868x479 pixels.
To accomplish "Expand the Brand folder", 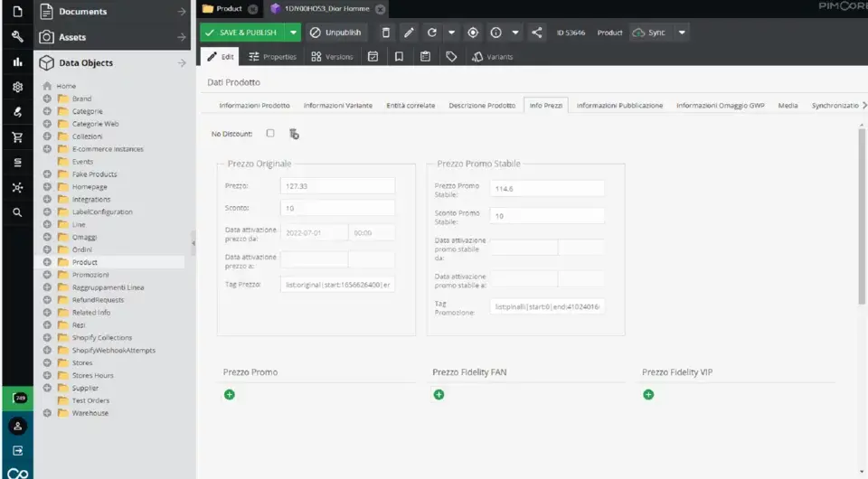I will pyautogui.click(x=47, y=99).
